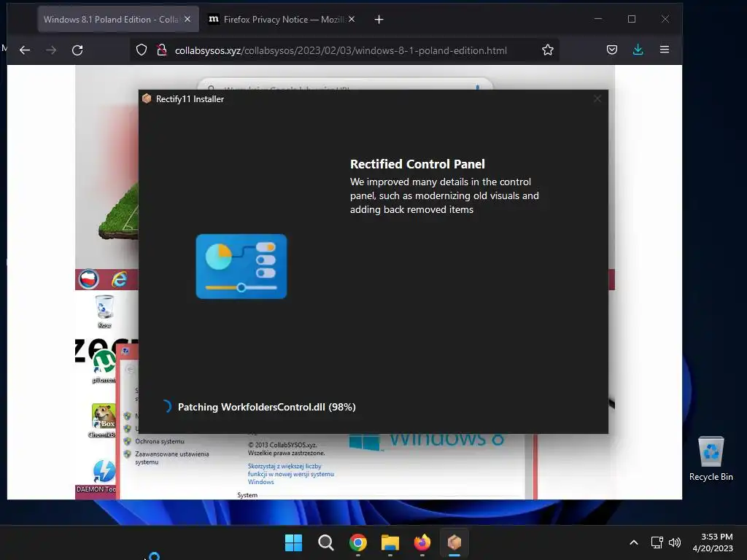Show hidden system tray icons

[x=634, y=542]
